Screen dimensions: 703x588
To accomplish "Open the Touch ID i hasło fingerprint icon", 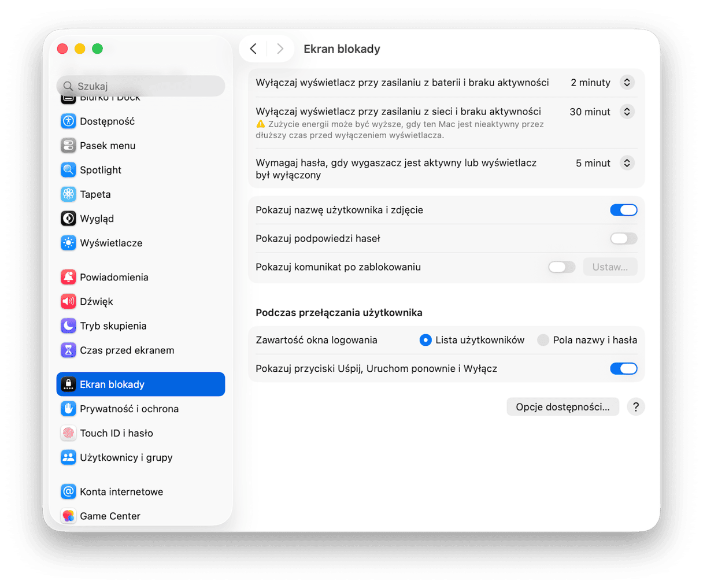I will point(68,433).
